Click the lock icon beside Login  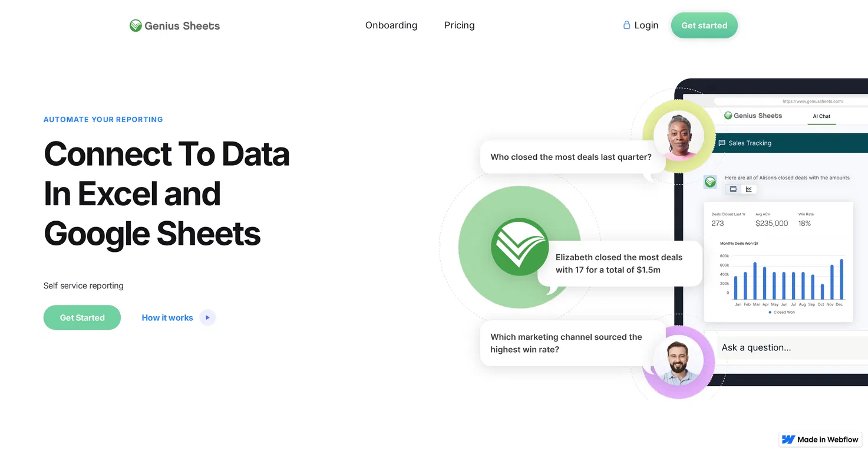[626, 25]
